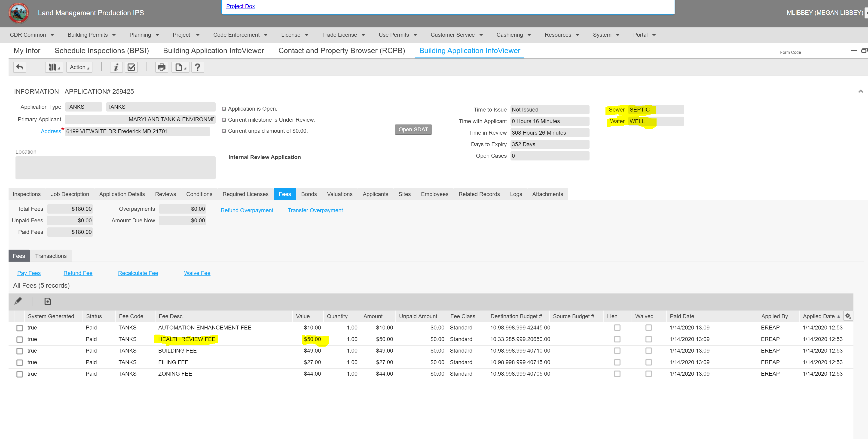Click the checkmark task toolbar icon
This screenshot has height=444, width=868.
[x=131, y=67]
